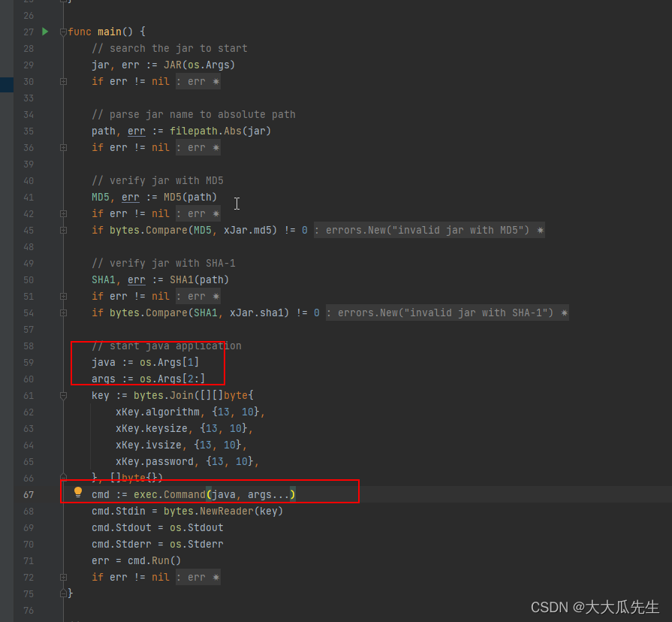Click 'xKey.algorithm' on line 62
The height and width of the screenshot is (622, 672).
(x=158, y=412)
